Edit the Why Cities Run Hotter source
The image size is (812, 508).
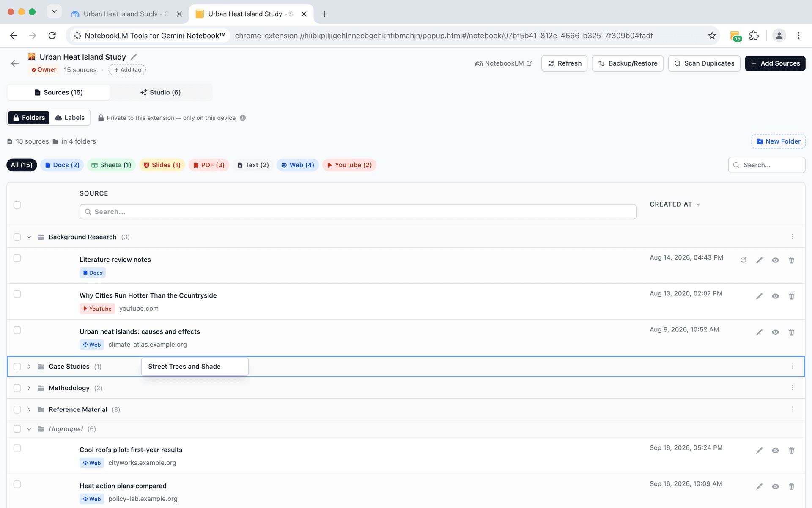click(759, 296)
